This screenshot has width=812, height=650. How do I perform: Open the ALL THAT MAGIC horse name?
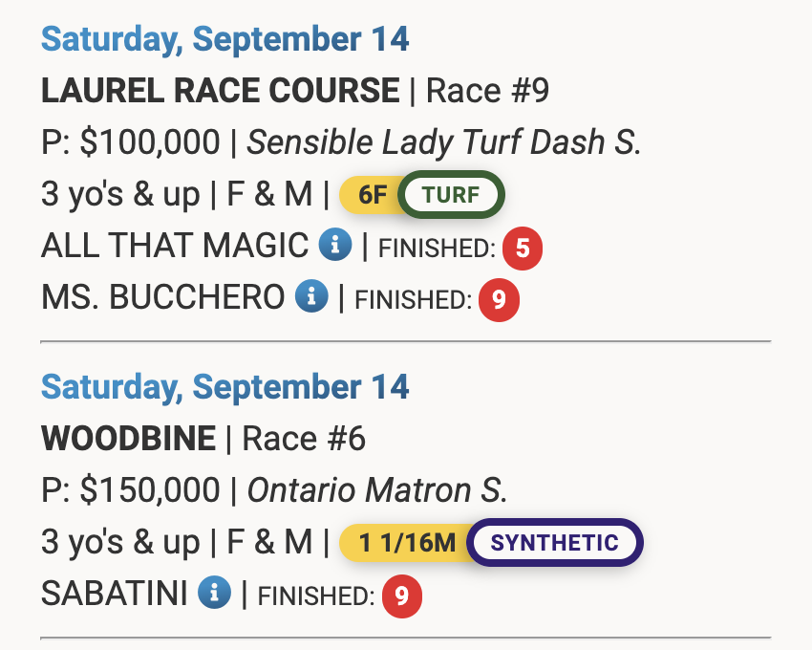[x=175, y=247]
